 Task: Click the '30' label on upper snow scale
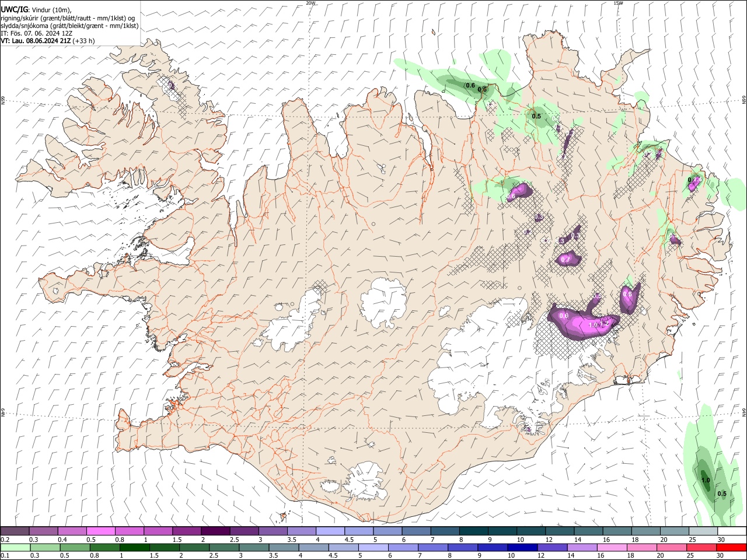click(721, 540)
